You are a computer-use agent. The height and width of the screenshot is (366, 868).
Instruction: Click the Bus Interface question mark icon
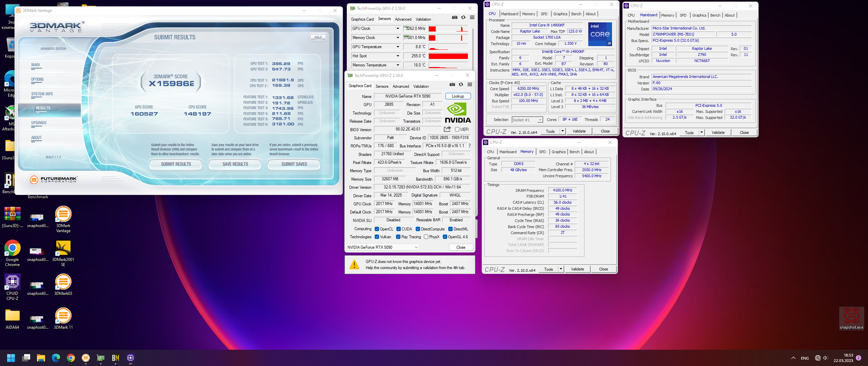click(470, 146)
